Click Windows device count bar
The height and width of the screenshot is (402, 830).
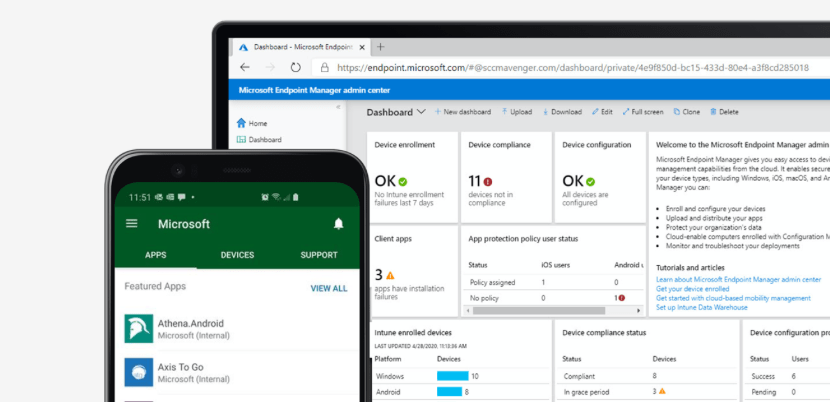(453, 376)
